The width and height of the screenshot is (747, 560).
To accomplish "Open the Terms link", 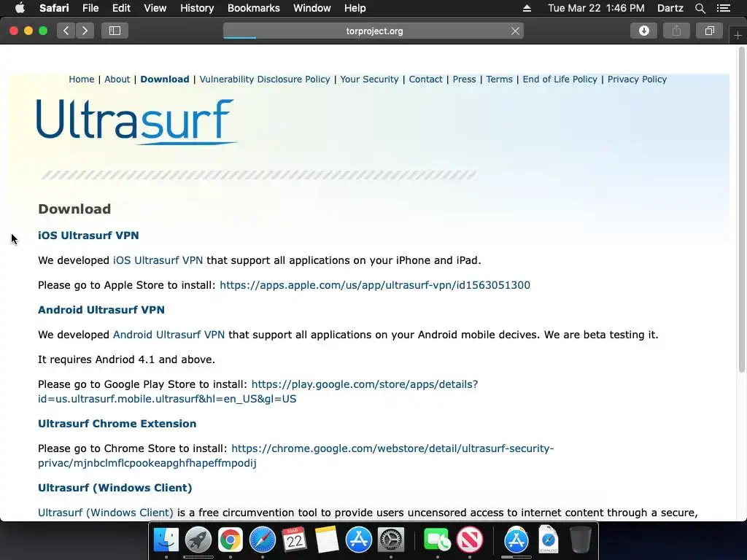I will tap(499, 79).
